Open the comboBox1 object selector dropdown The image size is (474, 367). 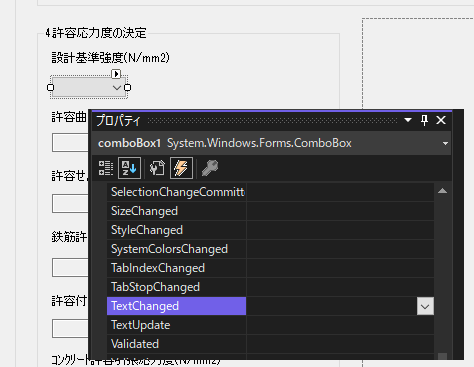pos(445,143)
